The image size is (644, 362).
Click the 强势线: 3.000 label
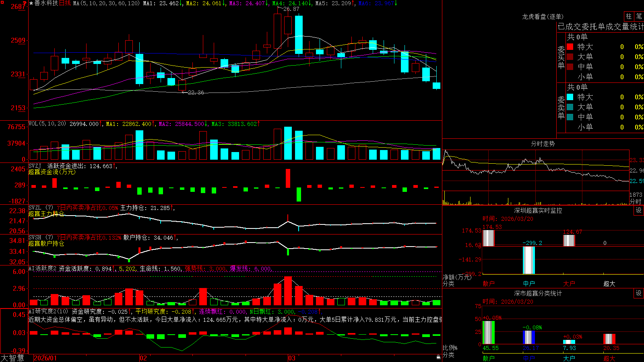click(x=205, y=268)
